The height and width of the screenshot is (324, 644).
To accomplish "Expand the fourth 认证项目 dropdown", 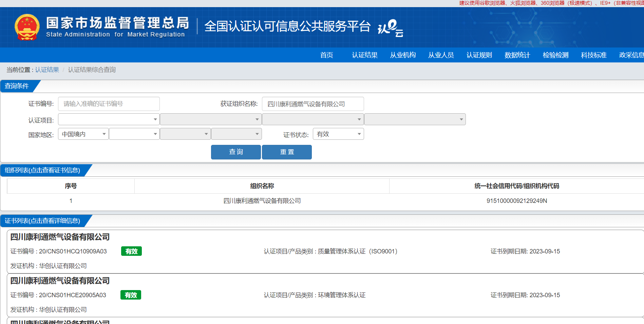I will pos(415,119).
